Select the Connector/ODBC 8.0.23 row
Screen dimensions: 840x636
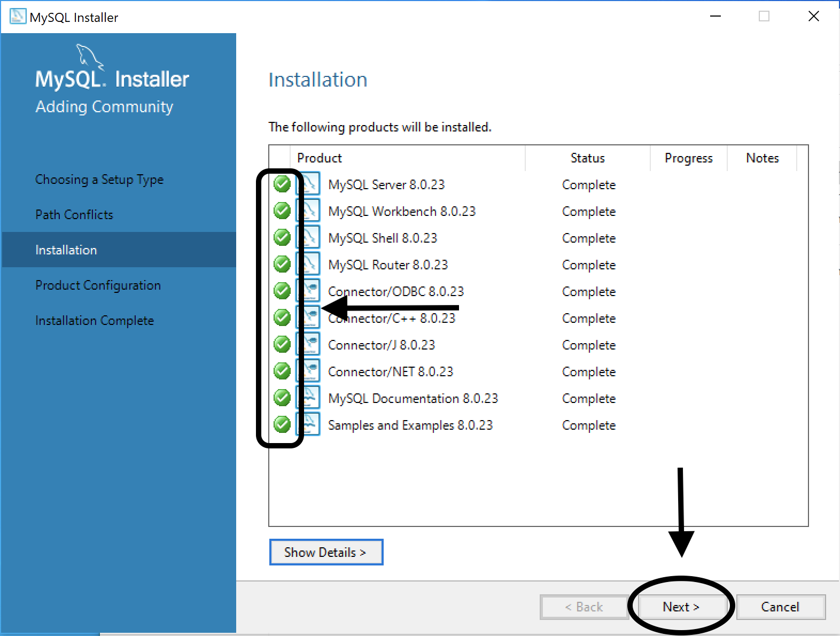coord(538,291)
